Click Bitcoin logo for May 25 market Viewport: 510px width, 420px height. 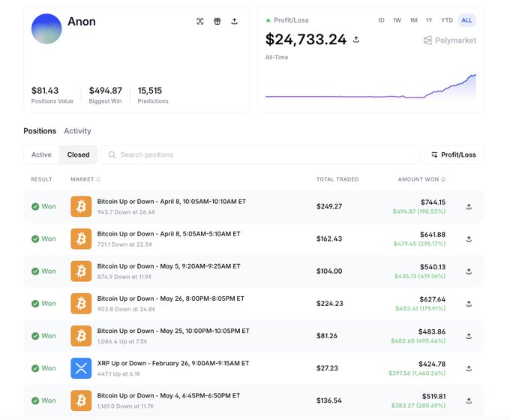click(81, 336)
